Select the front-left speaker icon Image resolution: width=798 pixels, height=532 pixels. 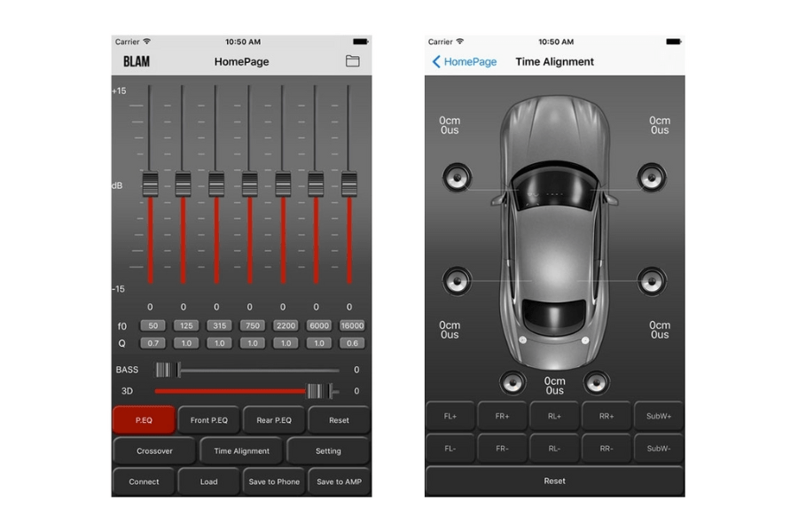tap(457, 177)
